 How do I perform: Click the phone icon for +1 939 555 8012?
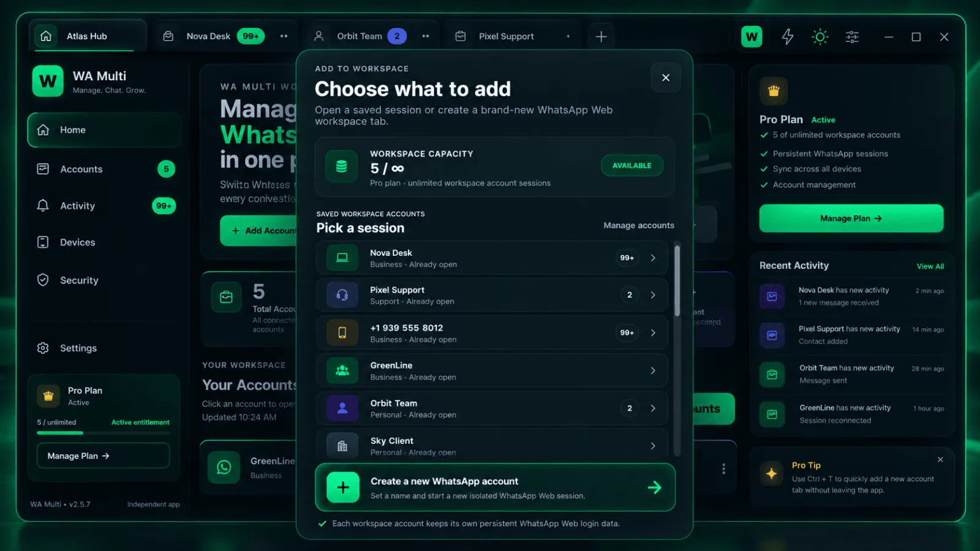(342, 332)
